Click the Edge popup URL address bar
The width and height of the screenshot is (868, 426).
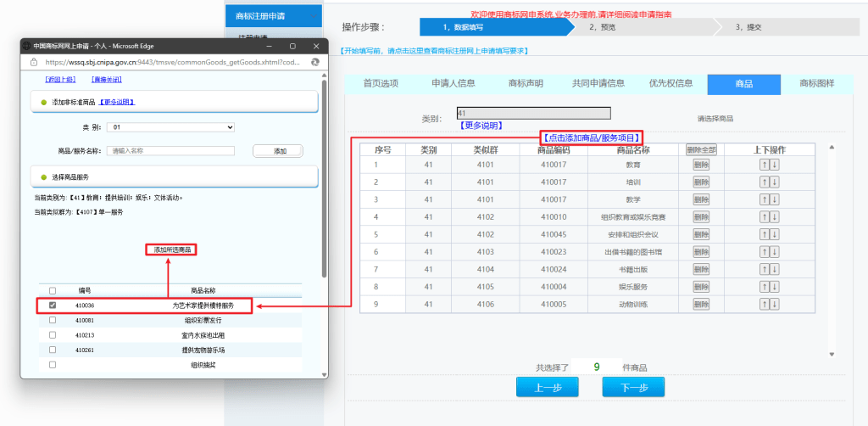[x=172, y=62]
